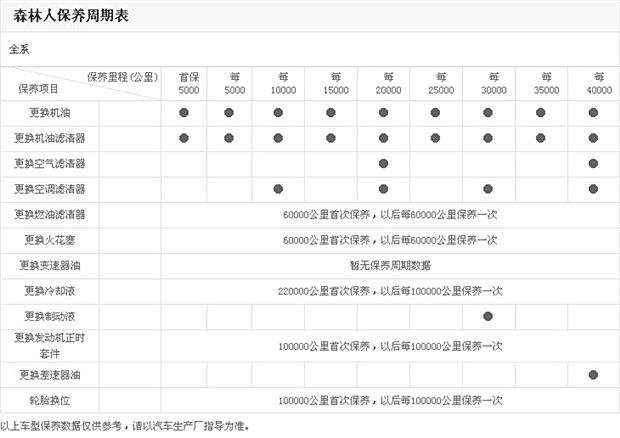
Task: Click the 更换机油滤清器 dot under 每 15000
Action: click(331, 138)
